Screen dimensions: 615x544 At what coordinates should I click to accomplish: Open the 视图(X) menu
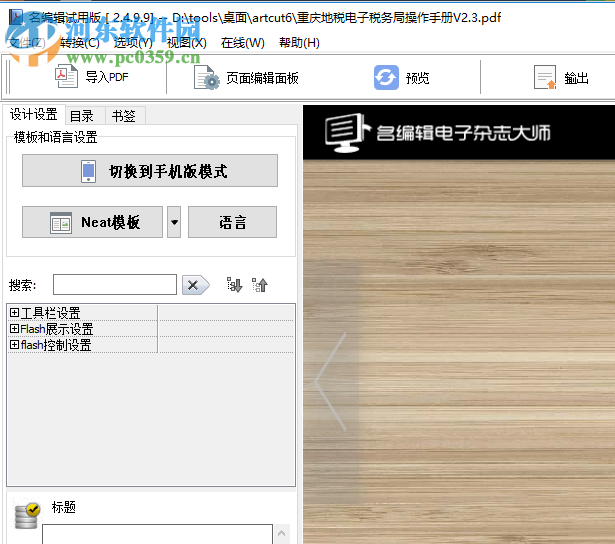click(187, 42)
